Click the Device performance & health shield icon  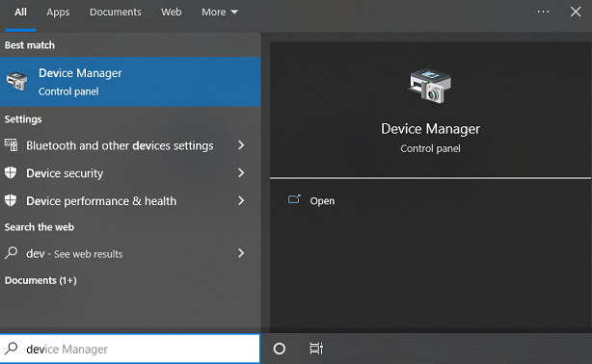click(11, 200)
